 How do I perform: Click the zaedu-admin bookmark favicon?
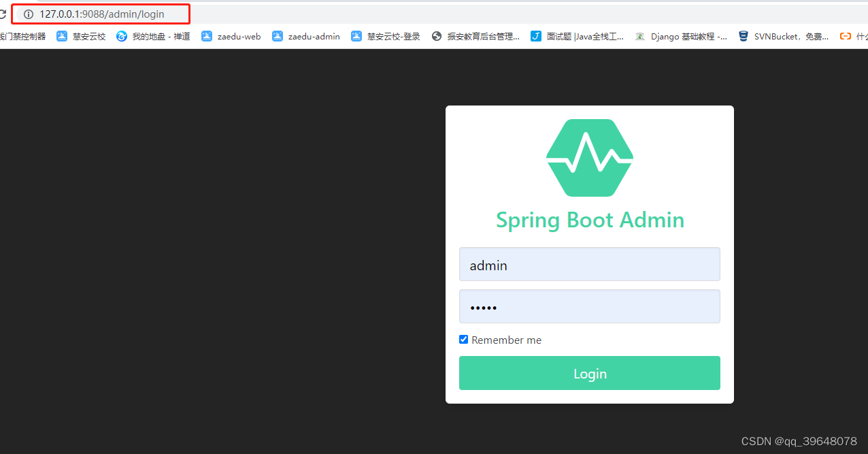coord(278,37)
